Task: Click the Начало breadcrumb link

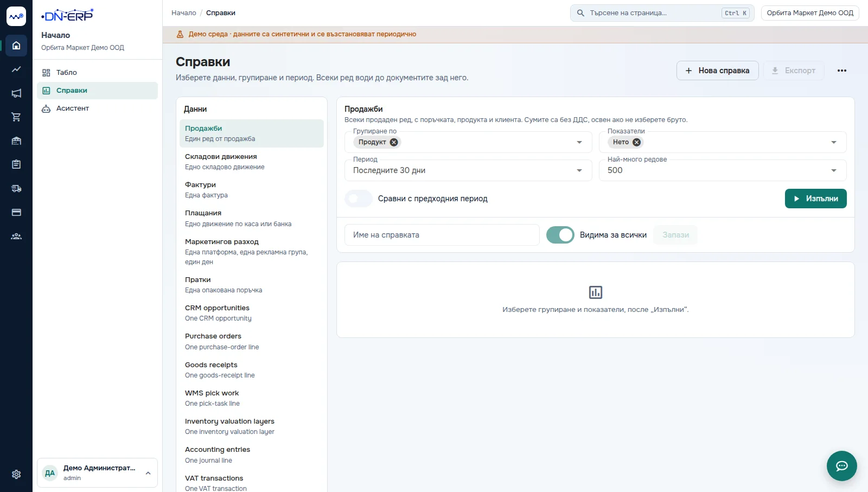Action: [x=184, y=13]
